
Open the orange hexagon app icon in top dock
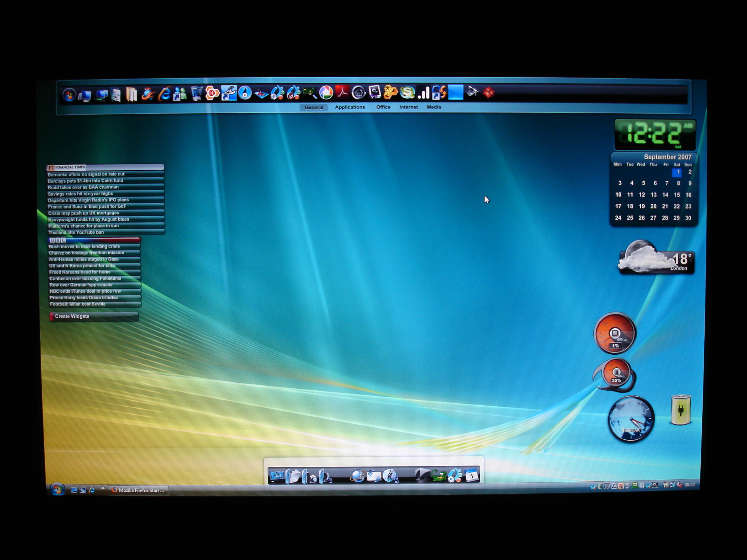pos(212,93)
